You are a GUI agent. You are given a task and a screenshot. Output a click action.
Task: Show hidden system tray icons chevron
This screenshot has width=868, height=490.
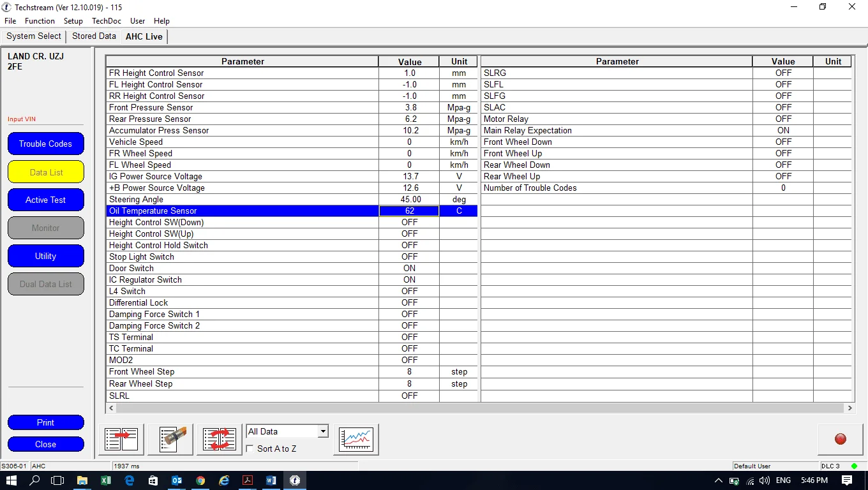719,480
